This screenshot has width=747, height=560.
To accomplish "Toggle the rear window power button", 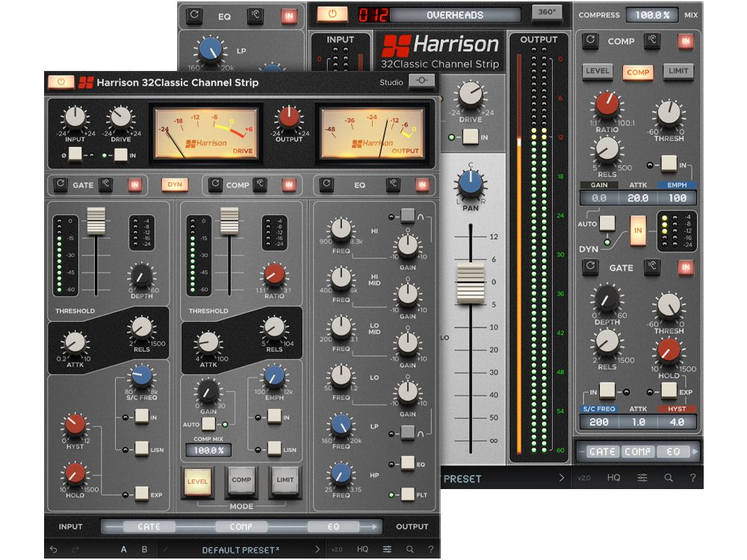I will pos(332,14).
